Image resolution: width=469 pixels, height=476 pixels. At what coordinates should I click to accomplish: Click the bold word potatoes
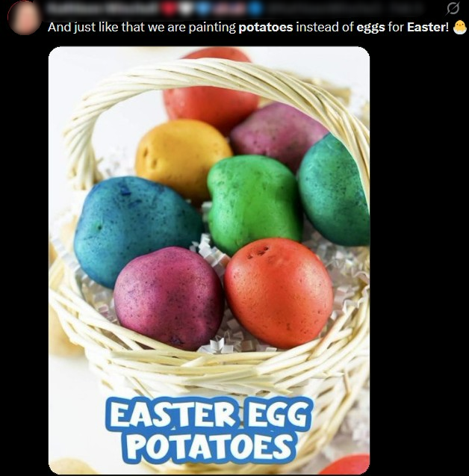coord(266,28)
